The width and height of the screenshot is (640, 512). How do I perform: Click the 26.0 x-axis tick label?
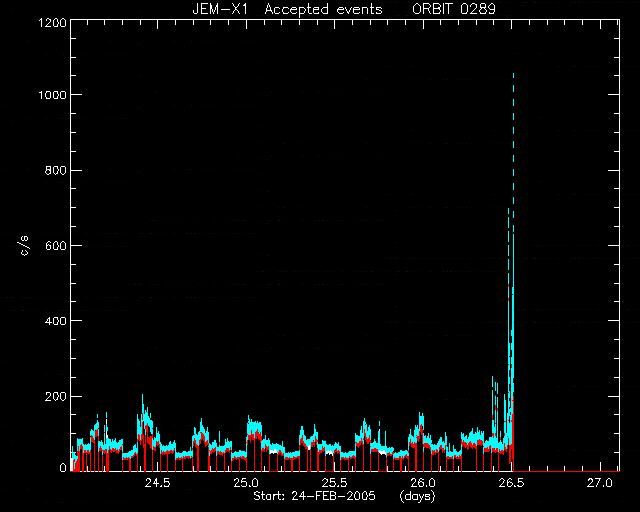423,483
